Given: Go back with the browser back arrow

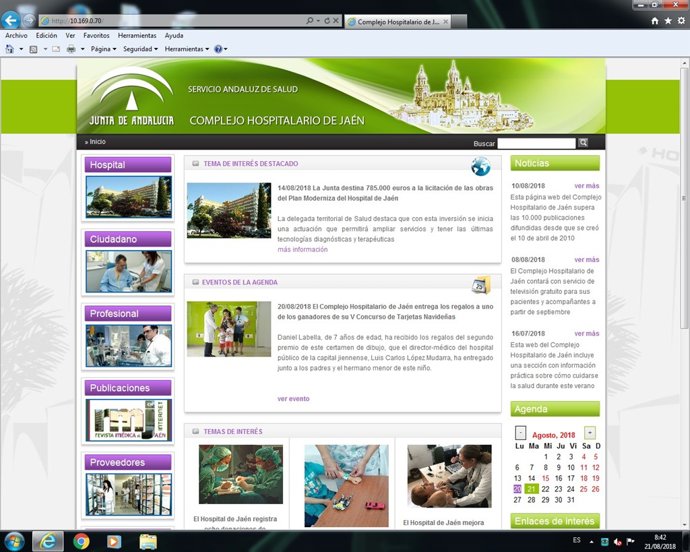Looking at the screenshot, I should [x=10, y=20].
